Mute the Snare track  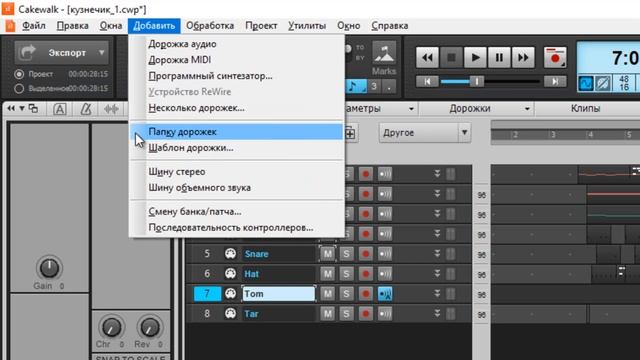click(x=327, y=254)
